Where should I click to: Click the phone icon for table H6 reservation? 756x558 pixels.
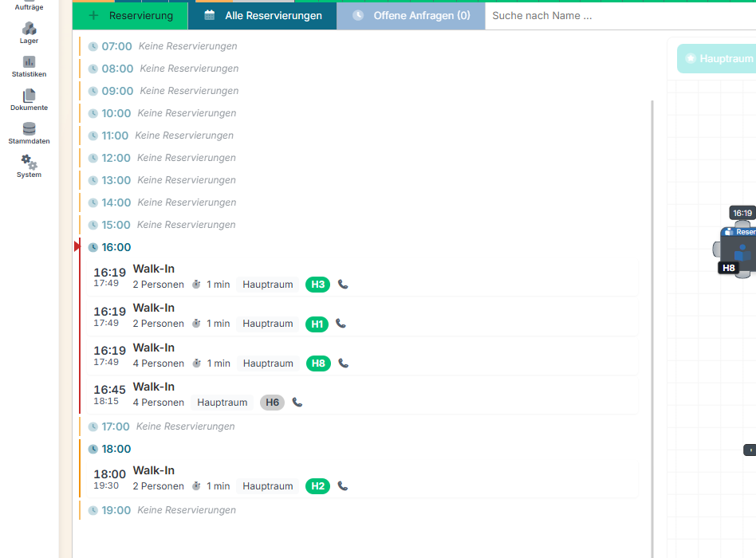coord(297,403)
